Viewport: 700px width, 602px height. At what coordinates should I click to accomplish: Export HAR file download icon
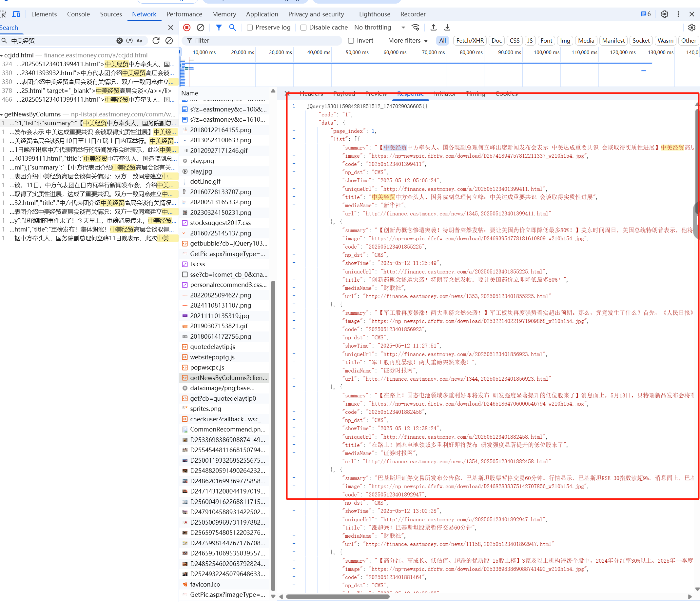tap(447, 28)
